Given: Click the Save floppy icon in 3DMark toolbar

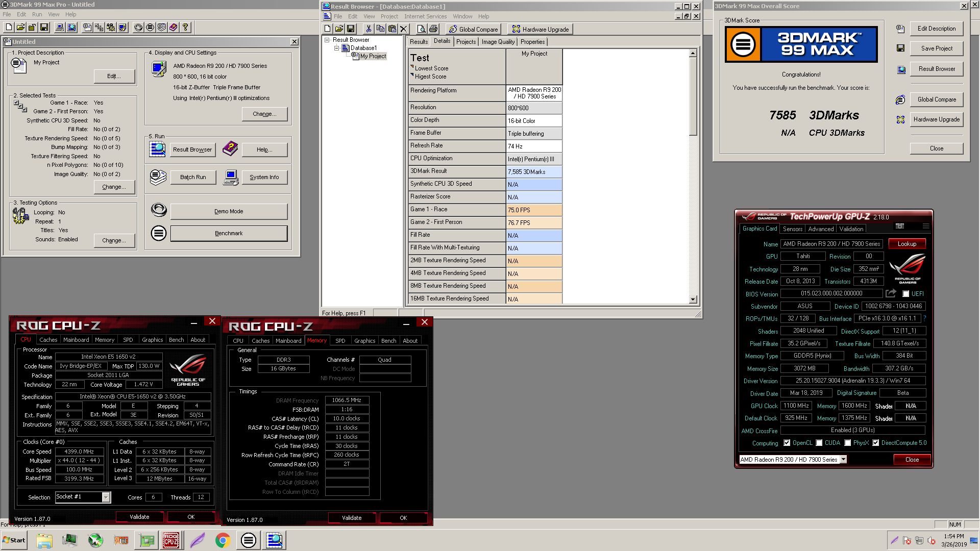Looking at the screenshot, I should pyautogui.click(x=44, y=28).
